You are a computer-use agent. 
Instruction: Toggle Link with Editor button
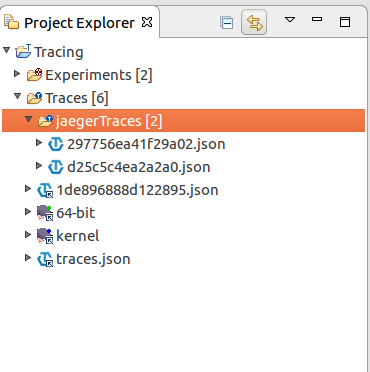click(254, 22)
